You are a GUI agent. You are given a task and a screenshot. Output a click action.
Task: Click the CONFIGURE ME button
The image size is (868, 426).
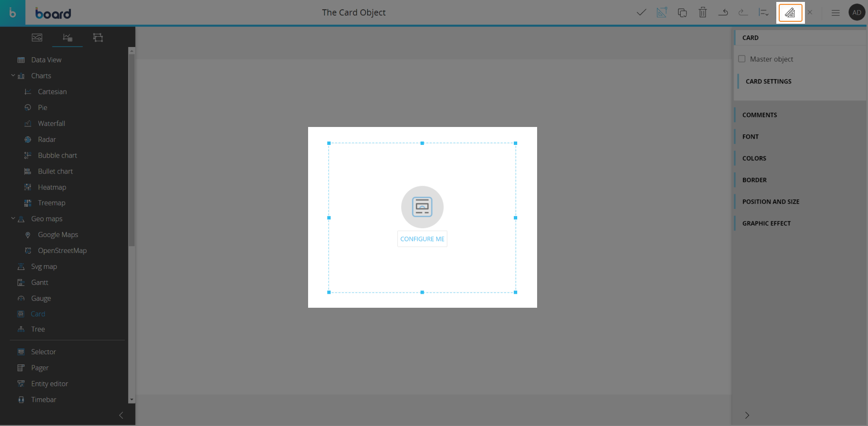point(422,239)
